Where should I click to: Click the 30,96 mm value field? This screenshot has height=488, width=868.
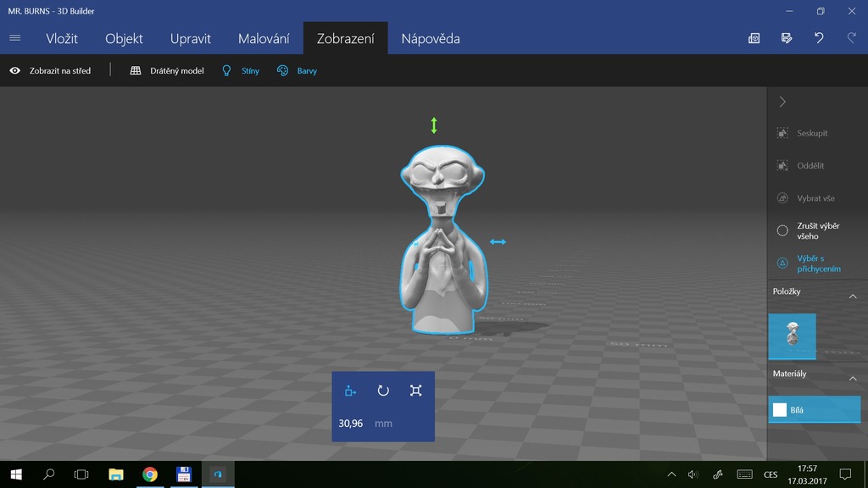[351, 424]
